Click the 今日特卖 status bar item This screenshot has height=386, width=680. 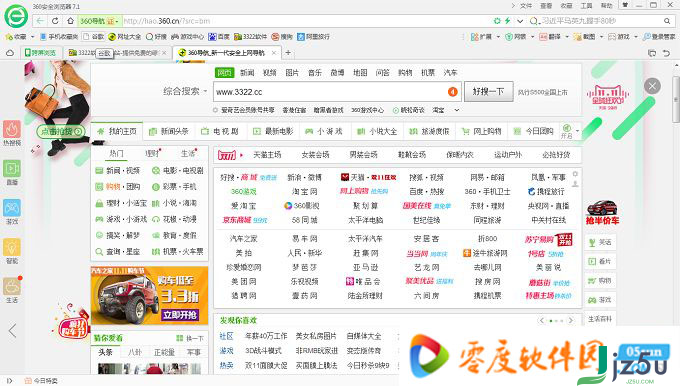(41, 380)
